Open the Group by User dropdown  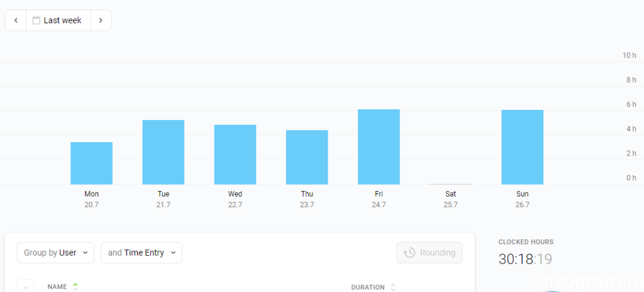[x=56, y=252]
